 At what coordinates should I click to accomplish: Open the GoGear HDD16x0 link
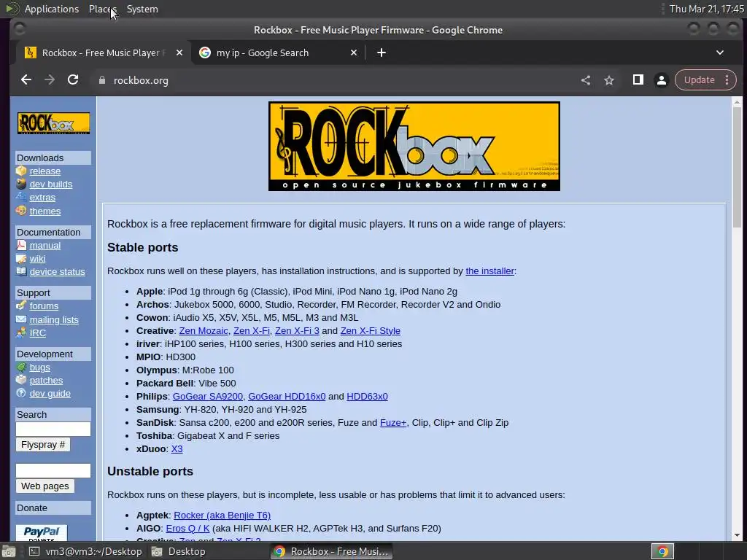click(287, 396)
